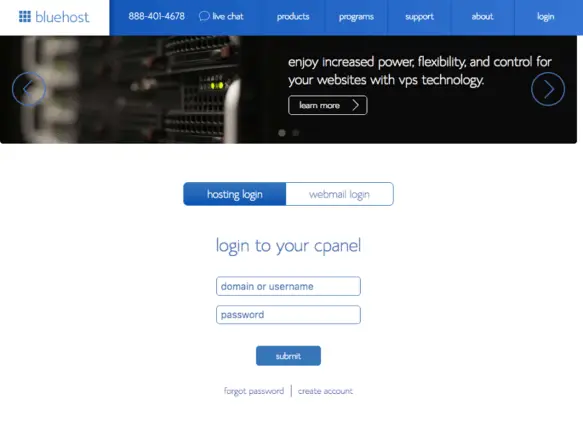This screenshot has width=583, height=445.
Task: Open the products menu
Action: coord(293,16)
